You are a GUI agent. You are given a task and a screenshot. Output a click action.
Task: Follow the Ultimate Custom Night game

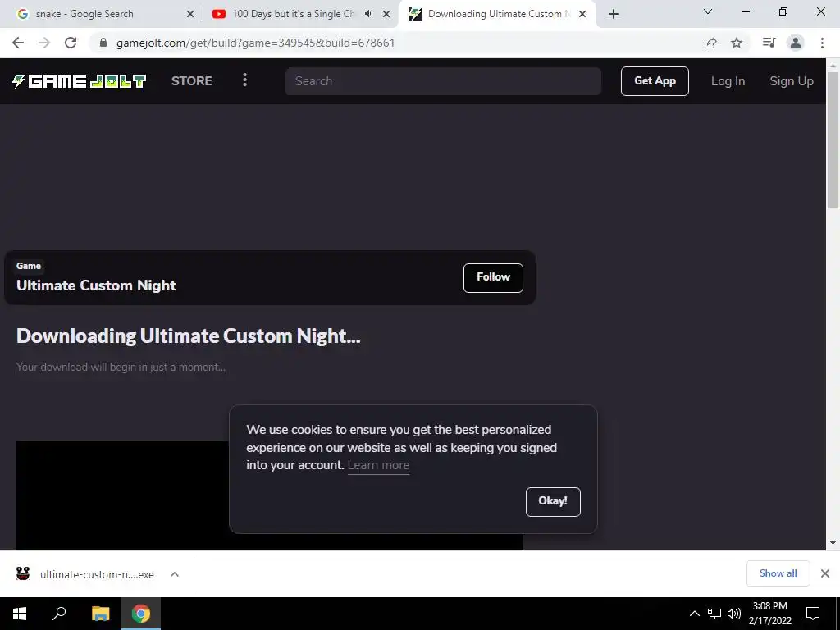tap(493, 277)
